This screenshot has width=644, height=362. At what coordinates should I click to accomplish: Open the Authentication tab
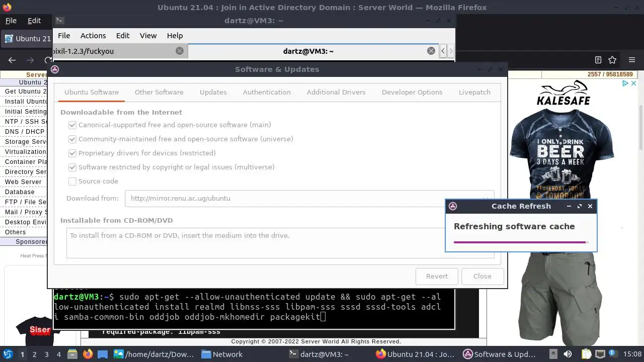267,92
